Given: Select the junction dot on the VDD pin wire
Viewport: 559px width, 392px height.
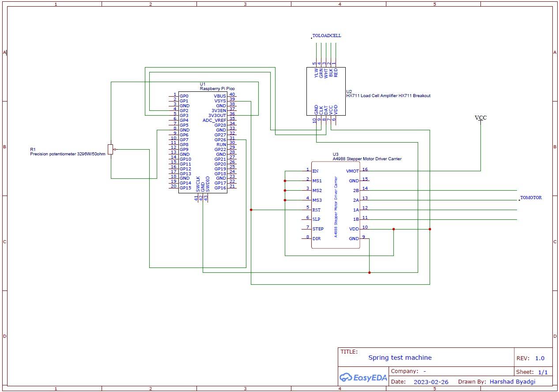Looking at the screenshot, I should click(x=393, y=229).
